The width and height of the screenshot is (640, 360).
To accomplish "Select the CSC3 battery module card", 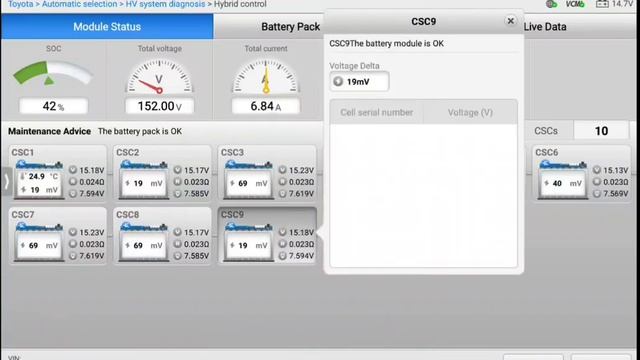I will coord(267,173).
